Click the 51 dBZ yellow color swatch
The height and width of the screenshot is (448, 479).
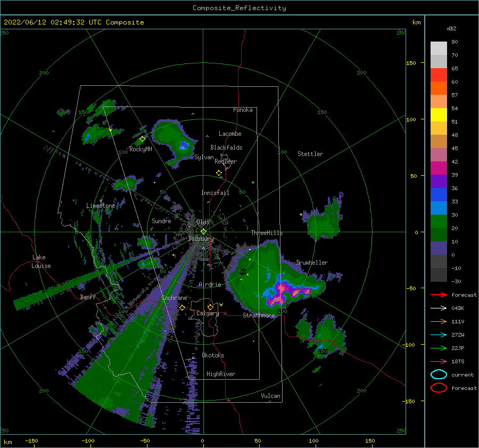pyautogui.click(x=439, y=115)
